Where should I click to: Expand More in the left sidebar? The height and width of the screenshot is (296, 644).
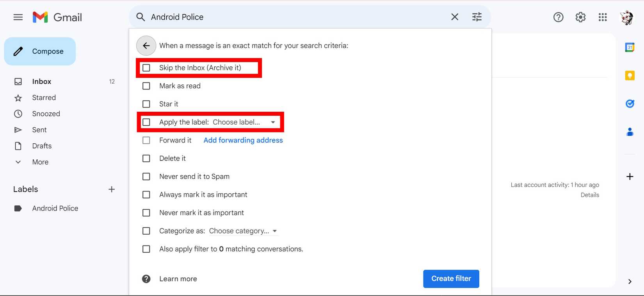pyautogui.click(x=40, y=162)
